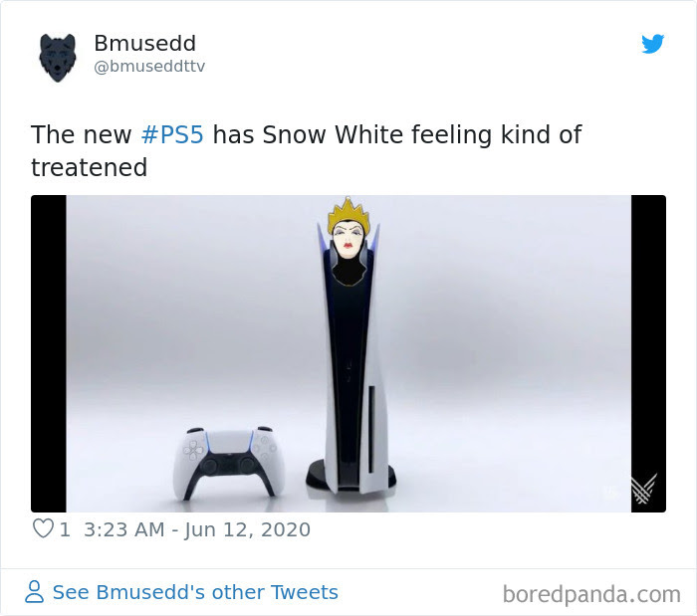Click the word treatened in the tweet

click(89, 167)
